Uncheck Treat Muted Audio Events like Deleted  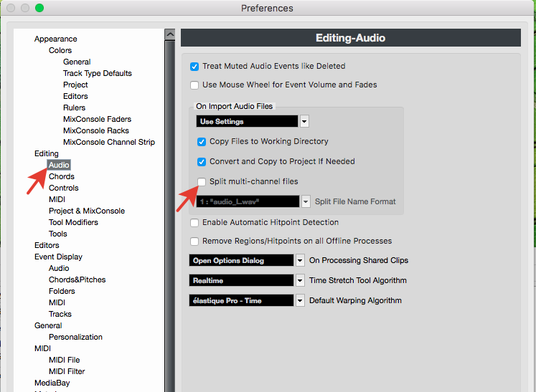pos(194,67)
